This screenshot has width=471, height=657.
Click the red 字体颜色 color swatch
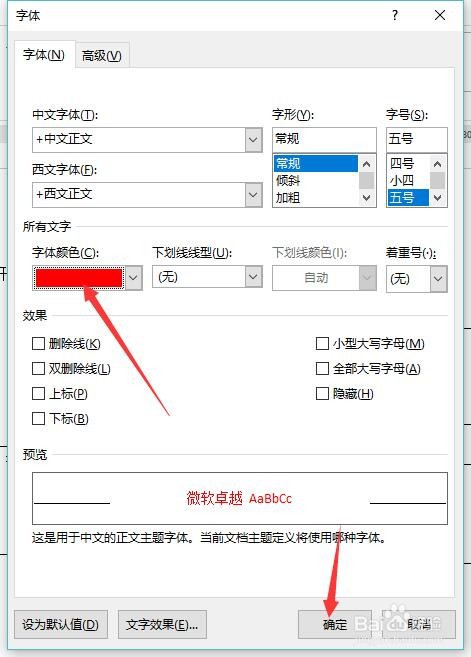click(x=79, y=278)
